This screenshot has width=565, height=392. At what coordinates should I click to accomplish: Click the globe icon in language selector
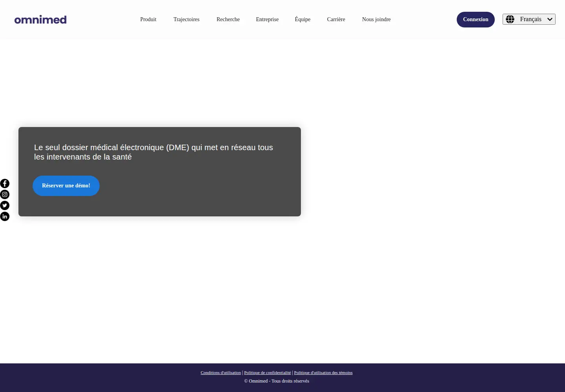pyautogui.click(x=510, y=19)
